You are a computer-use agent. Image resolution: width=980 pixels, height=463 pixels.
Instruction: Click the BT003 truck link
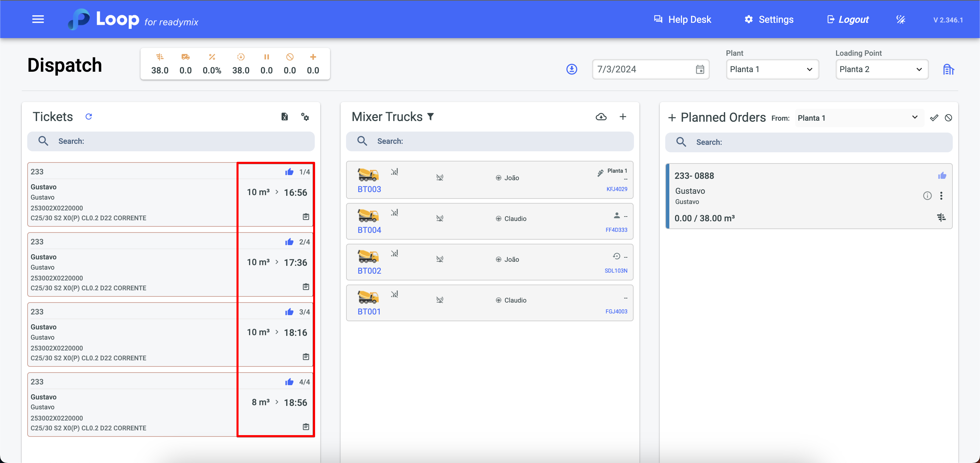point(369,189)
